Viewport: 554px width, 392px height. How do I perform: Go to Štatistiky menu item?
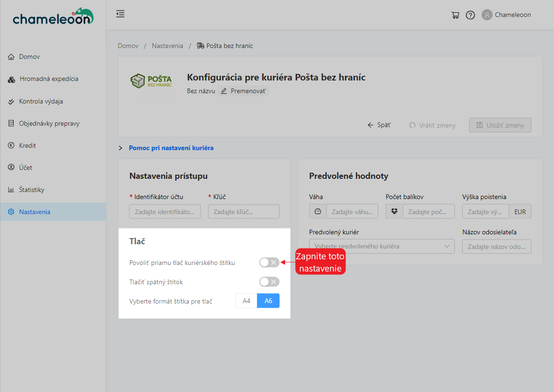(x=32, y=190)
